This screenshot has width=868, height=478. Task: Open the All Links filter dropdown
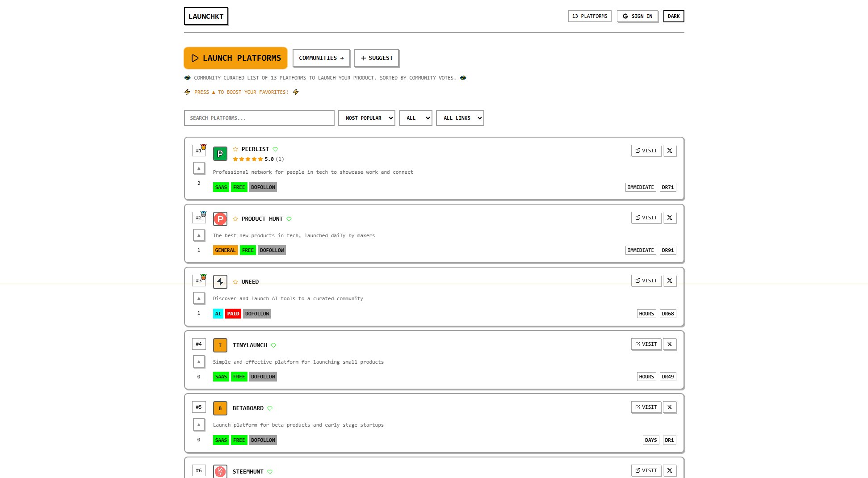pos(460,118)
